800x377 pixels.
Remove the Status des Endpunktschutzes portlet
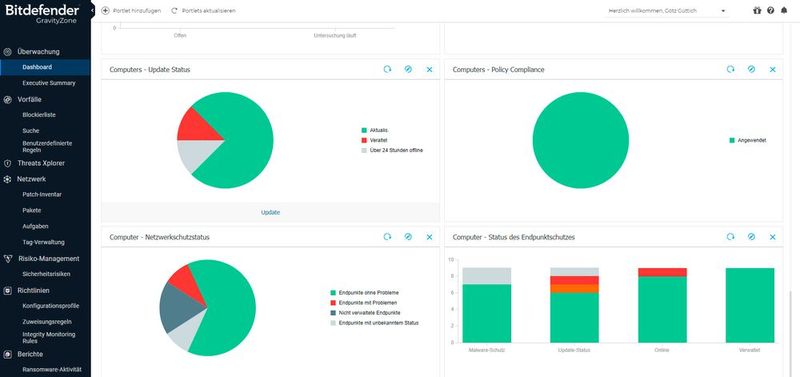(772, 237)
